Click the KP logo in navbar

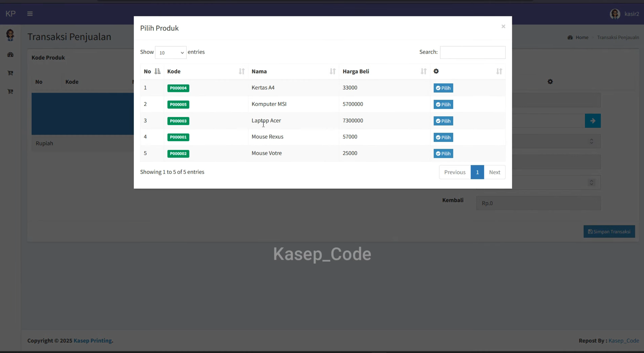click(x=11, y=14)
